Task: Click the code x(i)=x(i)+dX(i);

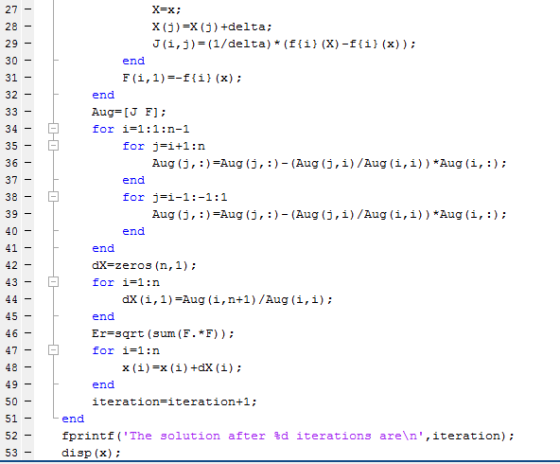Action: [182, 368]
